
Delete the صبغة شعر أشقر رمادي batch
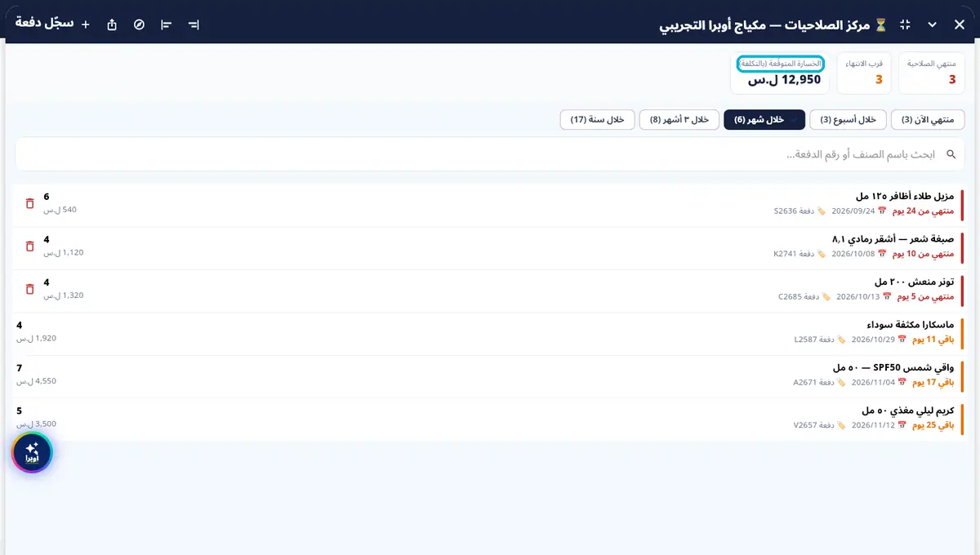[30, 246]
